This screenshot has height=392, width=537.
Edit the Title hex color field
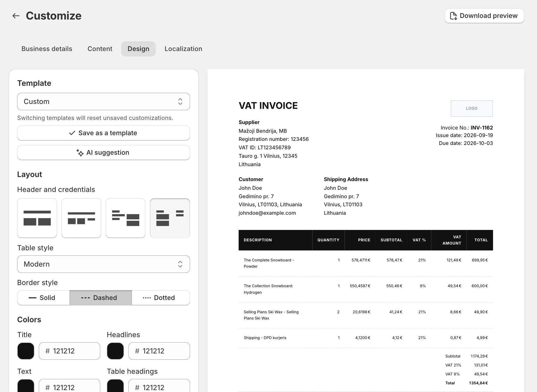point(70,351)
